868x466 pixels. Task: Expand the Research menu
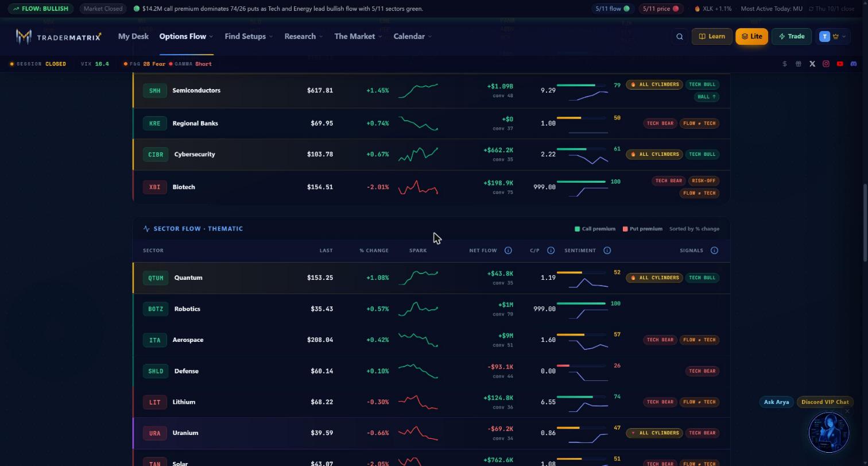click(304, 36)
